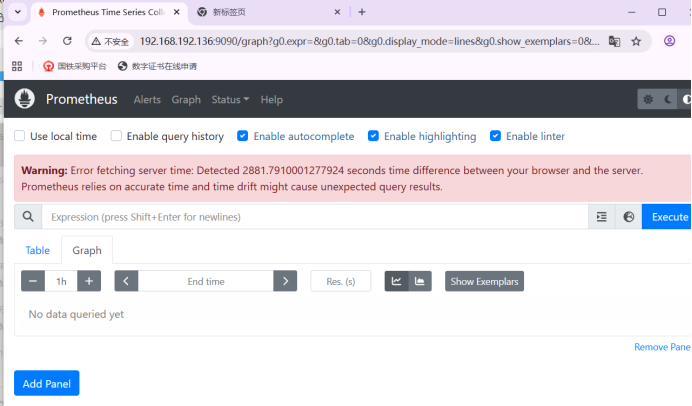692x406 pixels.
Task: Go back in browser history
Action: coord(19,41)
